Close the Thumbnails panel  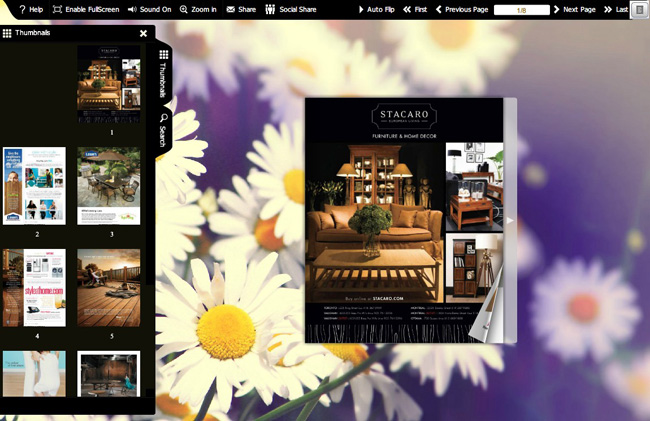pos(143,33)
